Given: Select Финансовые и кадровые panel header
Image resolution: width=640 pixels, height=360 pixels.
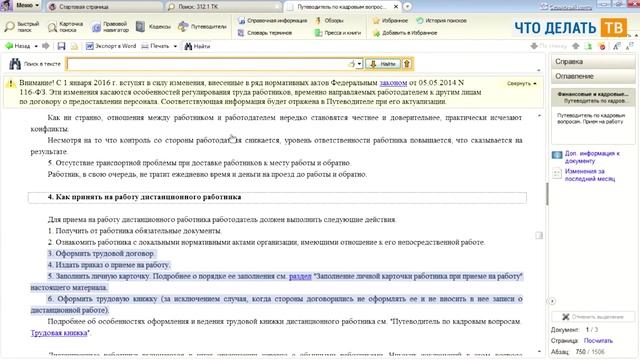Looking at the screenshot, I should click(x=593, y=97).
